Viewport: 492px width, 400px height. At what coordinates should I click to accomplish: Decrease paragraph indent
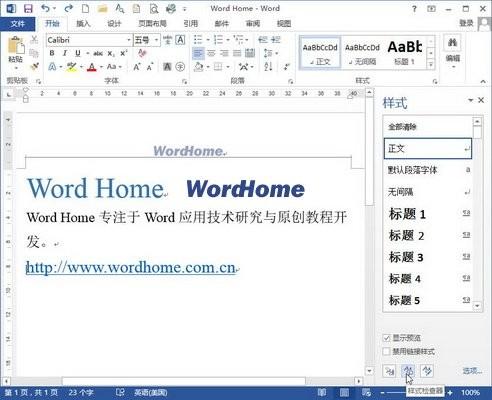pos(263,40)
